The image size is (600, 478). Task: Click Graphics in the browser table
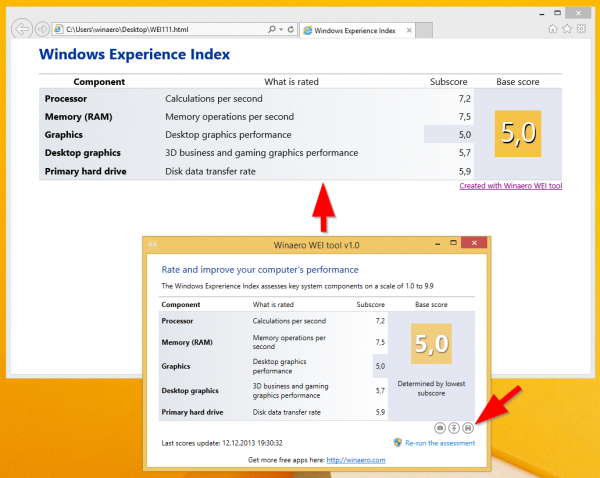click(64, 135)
